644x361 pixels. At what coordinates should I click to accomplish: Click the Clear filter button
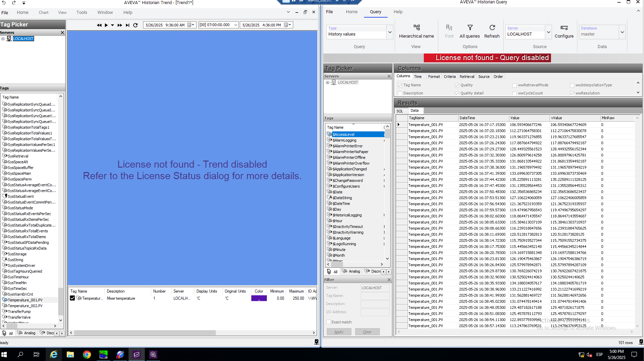click(x=367, y=332)
